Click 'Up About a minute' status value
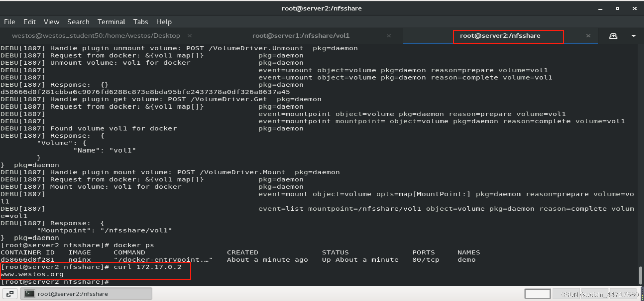 (360, 260)
